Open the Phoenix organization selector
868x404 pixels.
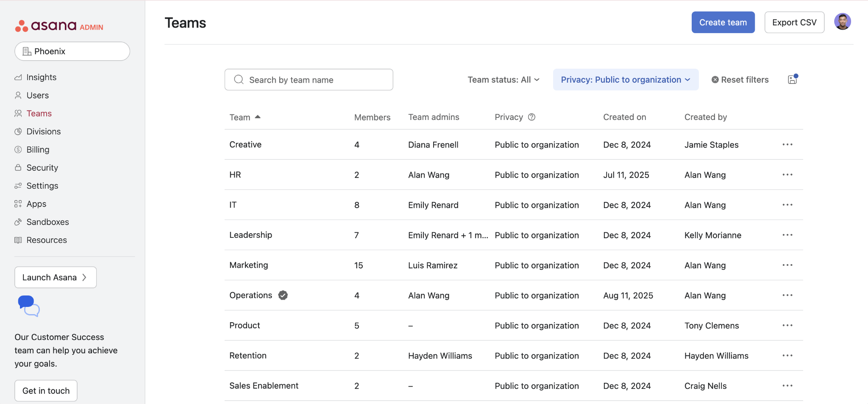[72, 51]
